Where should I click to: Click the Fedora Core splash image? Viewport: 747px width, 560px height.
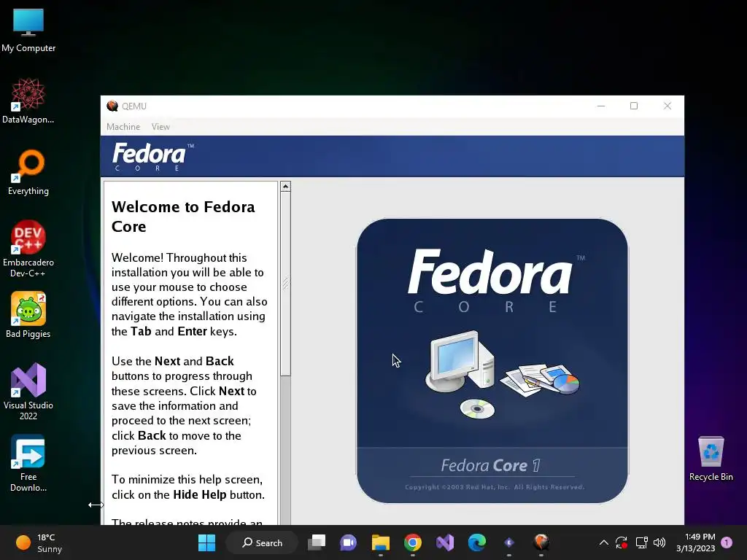[492, 360]
